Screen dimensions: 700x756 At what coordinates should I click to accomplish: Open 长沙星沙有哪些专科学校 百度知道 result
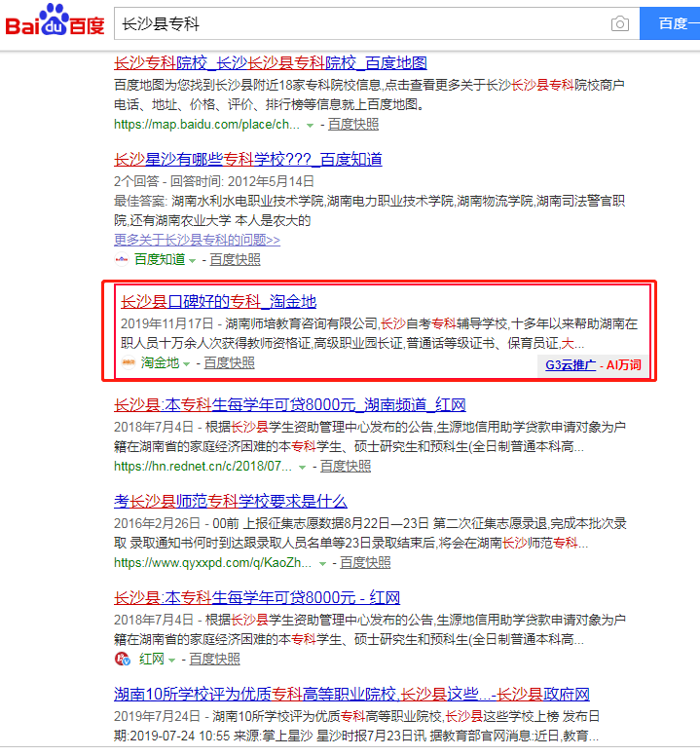pos(248,159)
